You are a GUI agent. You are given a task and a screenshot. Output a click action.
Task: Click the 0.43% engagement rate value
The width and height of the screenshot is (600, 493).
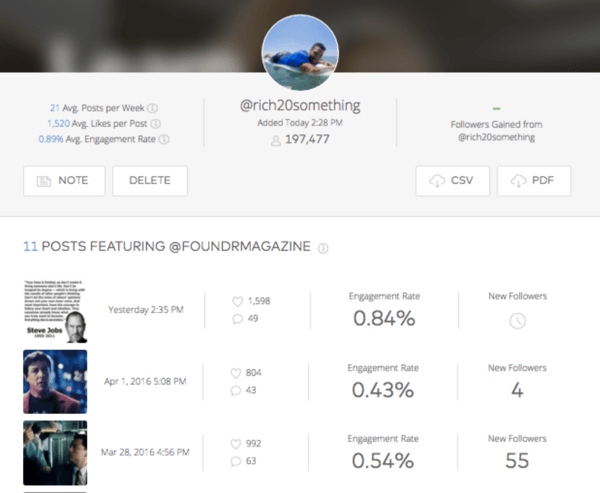[x=383, y=390]
